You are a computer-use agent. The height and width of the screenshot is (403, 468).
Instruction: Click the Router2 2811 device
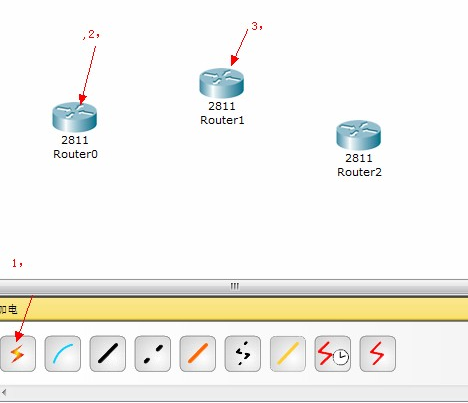pyautogui.click(x=359, y=135)
